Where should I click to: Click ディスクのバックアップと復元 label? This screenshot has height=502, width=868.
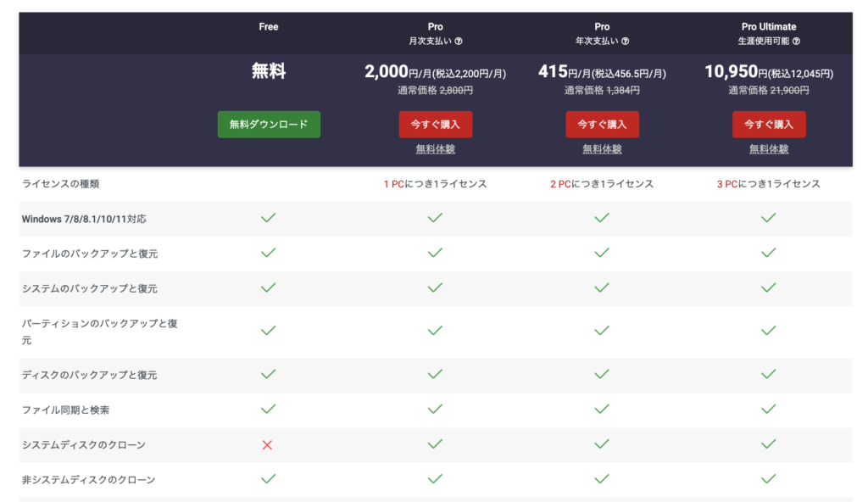[90, 375]
